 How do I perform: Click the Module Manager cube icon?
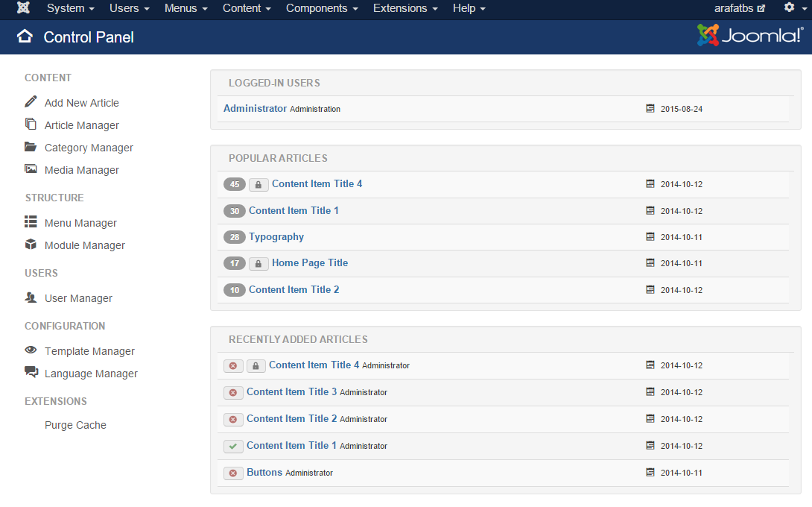(x=31, y=245)
